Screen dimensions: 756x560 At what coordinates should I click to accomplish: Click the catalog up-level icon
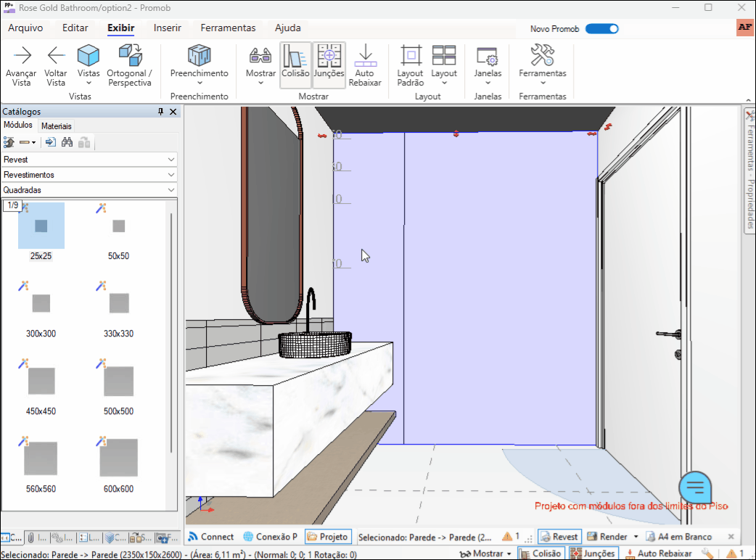point(9,142)
